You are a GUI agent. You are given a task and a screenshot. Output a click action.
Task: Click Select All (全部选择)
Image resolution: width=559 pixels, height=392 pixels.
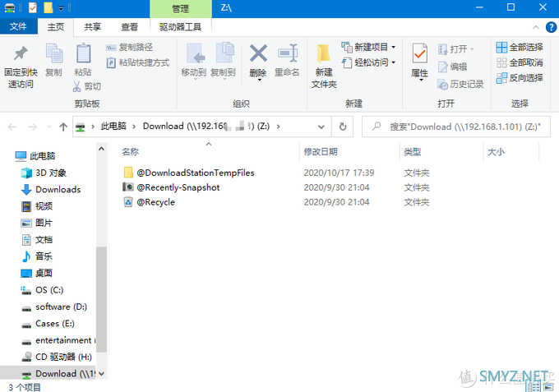tap(520, 47)
